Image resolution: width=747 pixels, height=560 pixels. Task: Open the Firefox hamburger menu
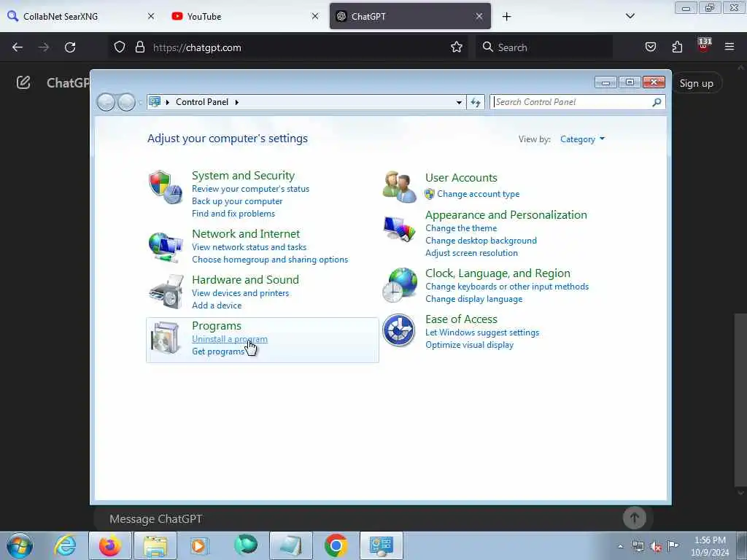click(729, 47)
